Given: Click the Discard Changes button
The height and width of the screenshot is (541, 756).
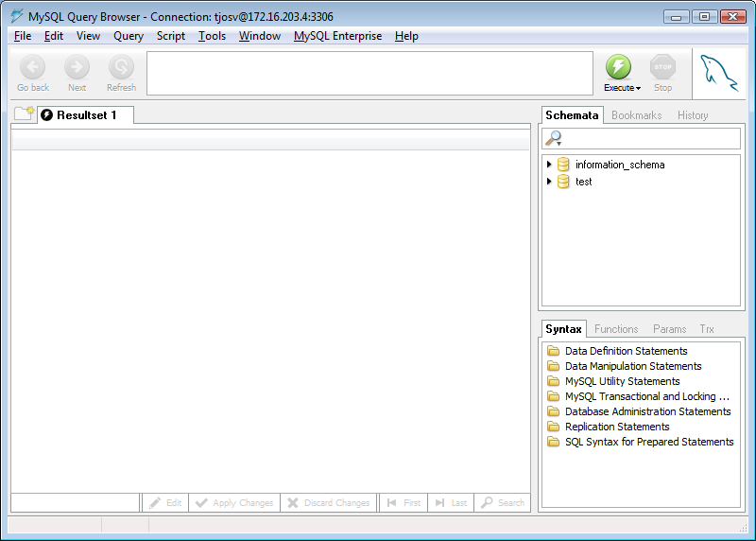Looking at the screenshot, I should tap(328, 503).
